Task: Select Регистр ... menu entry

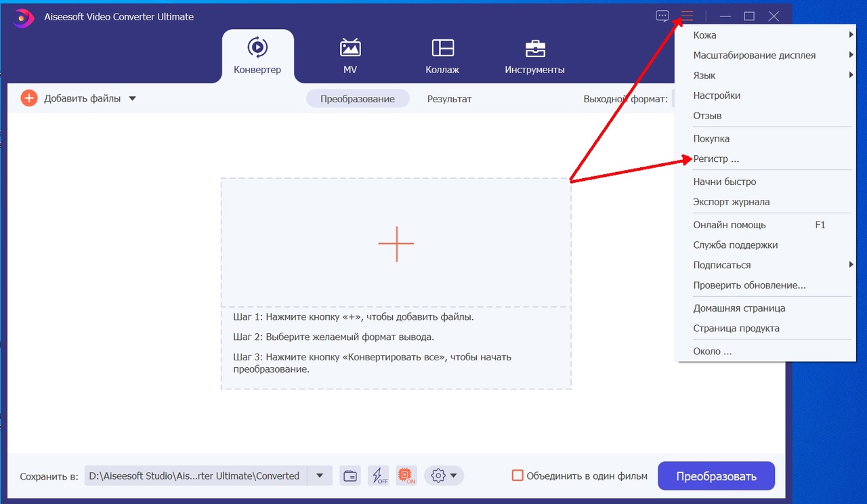Action: tap(716, 159)
